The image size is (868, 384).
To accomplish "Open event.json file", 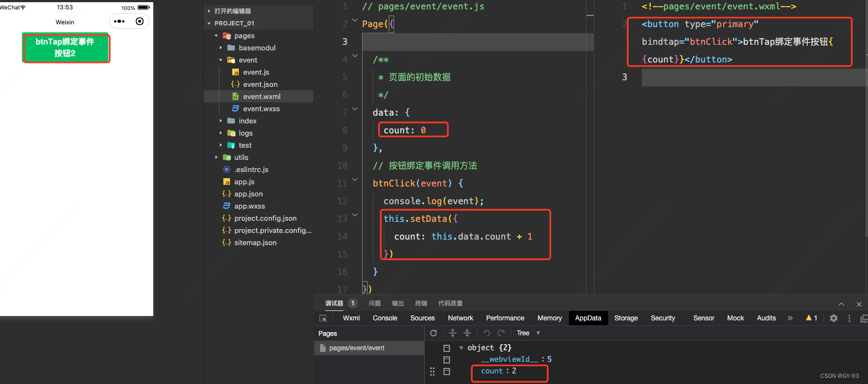I will point(260,85).
